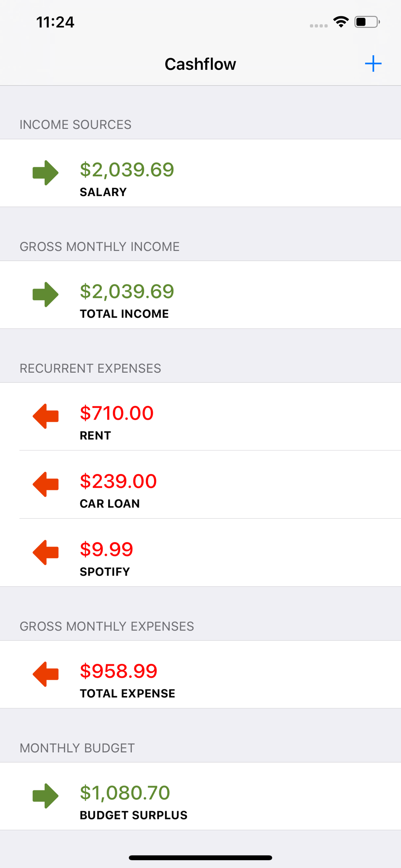Click the red arrow beside Total Expense

46,674
